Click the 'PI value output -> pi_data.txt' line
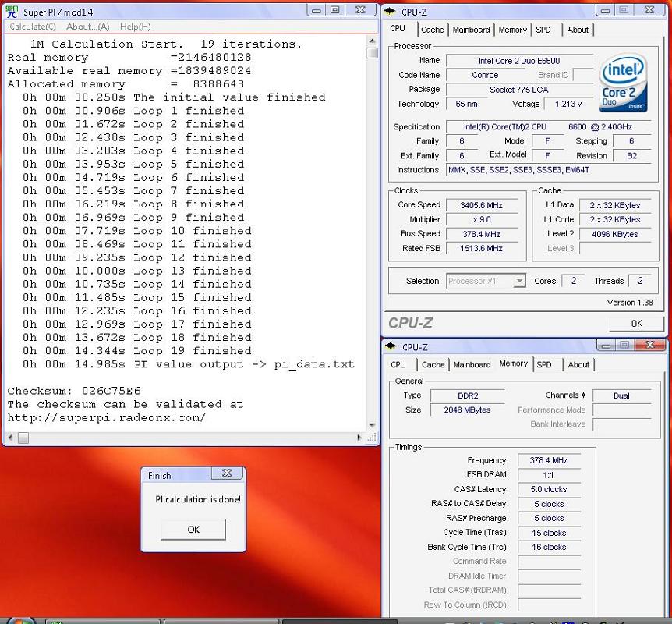 [x=189, y=364]
